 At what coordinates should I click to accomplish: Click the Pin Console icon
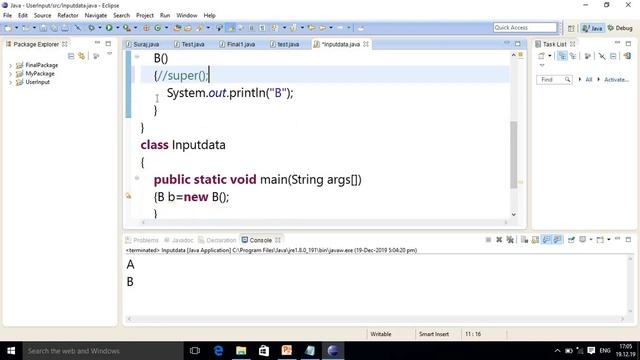tap(571, 240)
